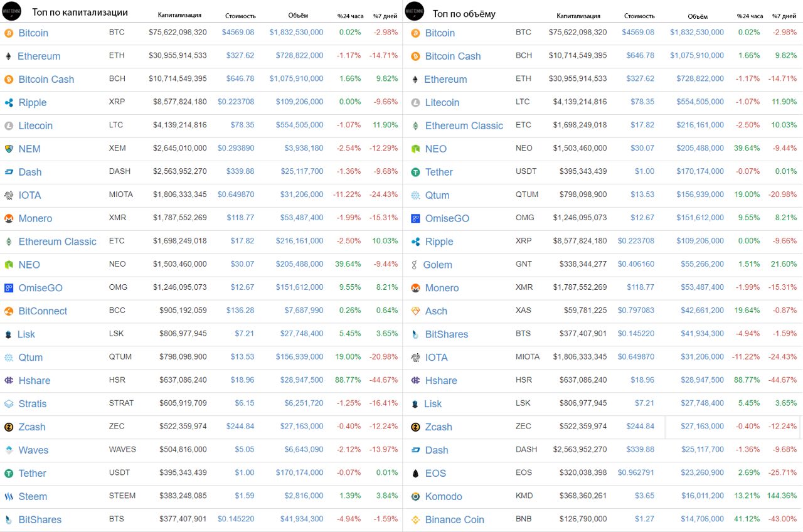The image size is (803, 532).
Task: Click Bitcoin price $4569.08 in left table
Action: pos(238,33)
